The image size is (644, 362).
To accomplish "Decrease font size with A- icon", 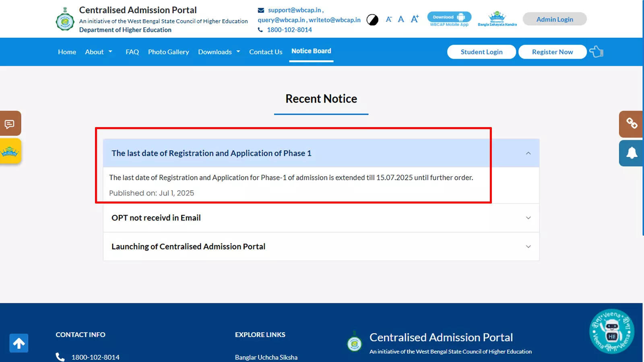I will [389, 19].
